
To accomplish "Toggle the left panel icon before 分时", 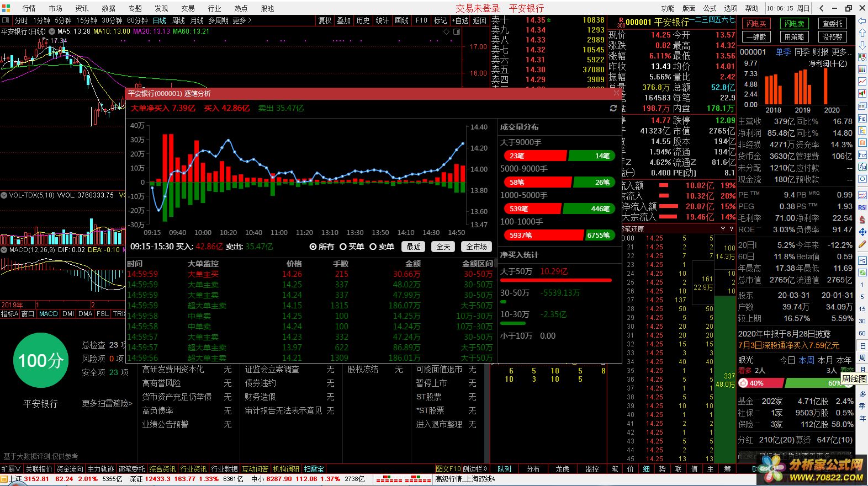I will [x=6, y=20].
